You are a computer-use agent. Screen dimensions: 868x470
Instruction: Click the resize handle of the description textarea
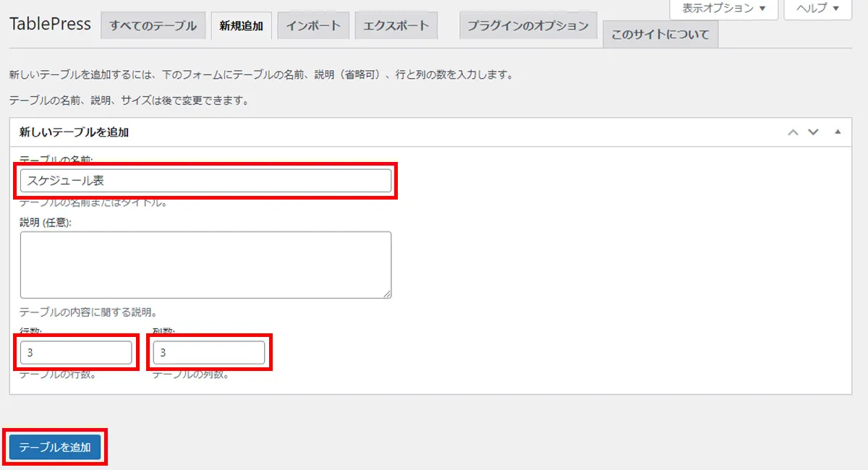point(388,294)
